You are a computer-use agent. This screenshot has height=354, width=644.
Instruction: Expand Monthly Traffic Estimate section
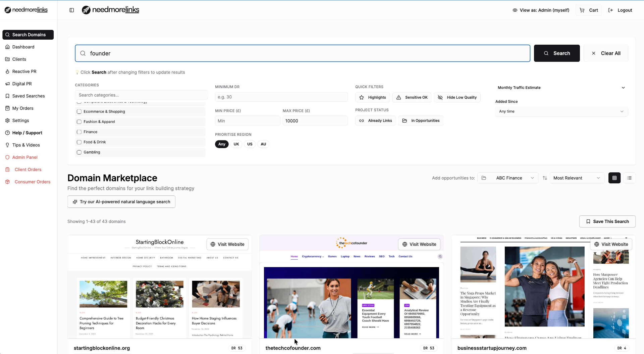(x=561, y=88)
